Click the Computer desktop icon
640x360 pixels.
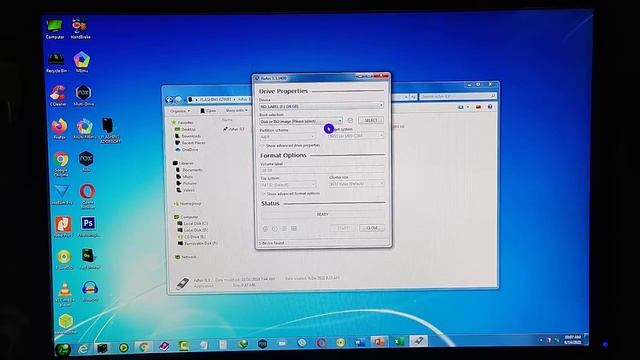[x=55, y=29]
